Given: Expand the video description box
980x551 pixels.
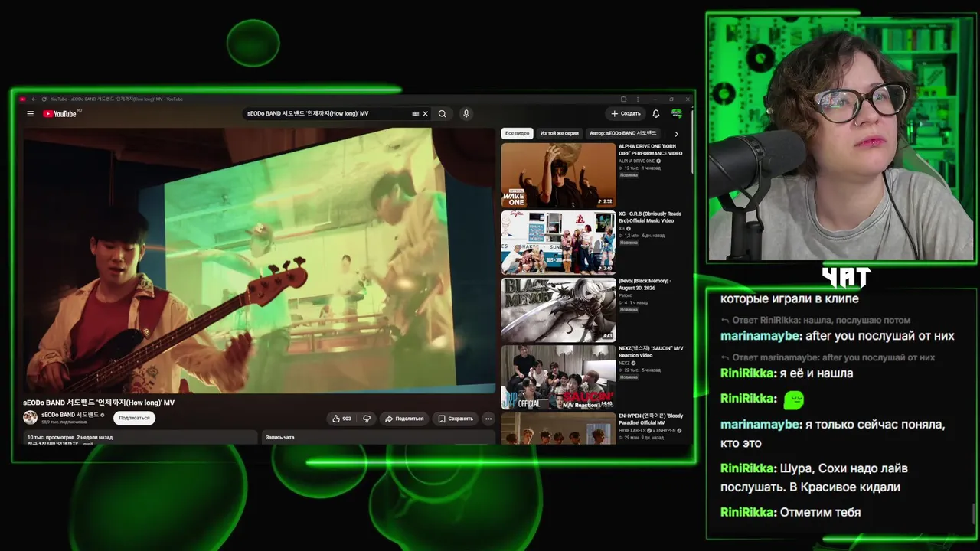Looking at the screenshot, I should [140, 438].
